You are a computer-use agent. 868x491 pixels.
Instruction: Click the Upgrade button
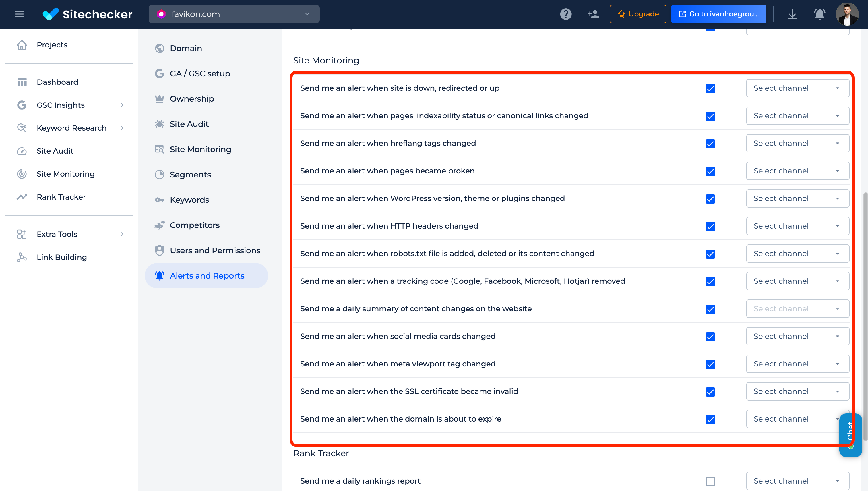(638, 14)
